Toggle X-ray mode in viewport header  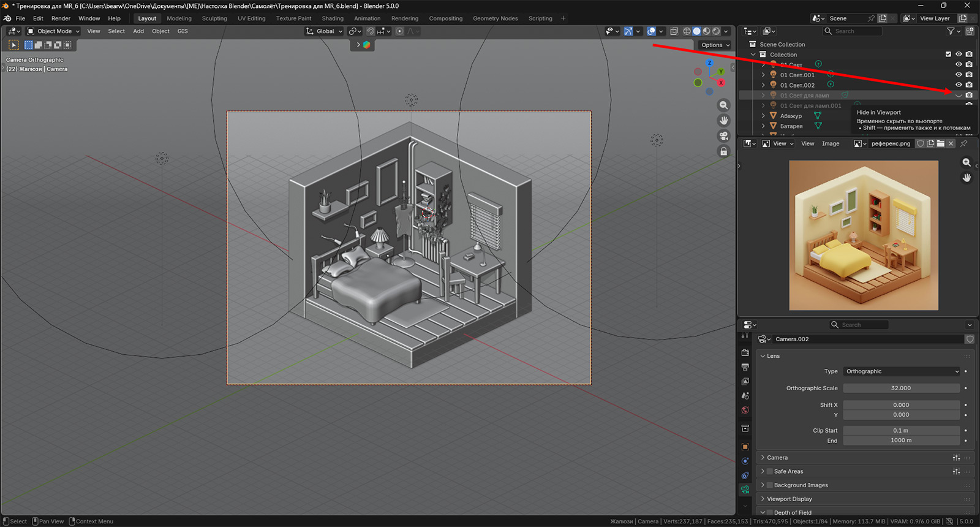pos(674,31)
